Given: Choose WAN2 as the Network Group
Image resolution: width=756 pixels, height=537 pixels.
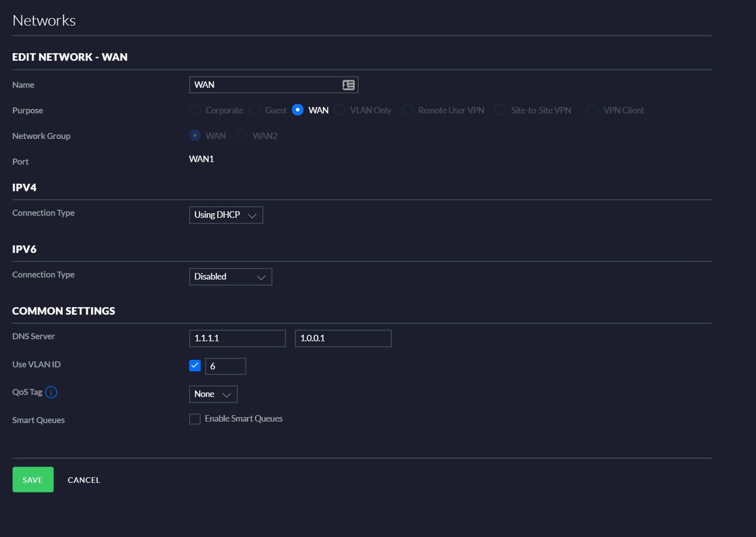Looking at the screenshot, I should point(242,136).
